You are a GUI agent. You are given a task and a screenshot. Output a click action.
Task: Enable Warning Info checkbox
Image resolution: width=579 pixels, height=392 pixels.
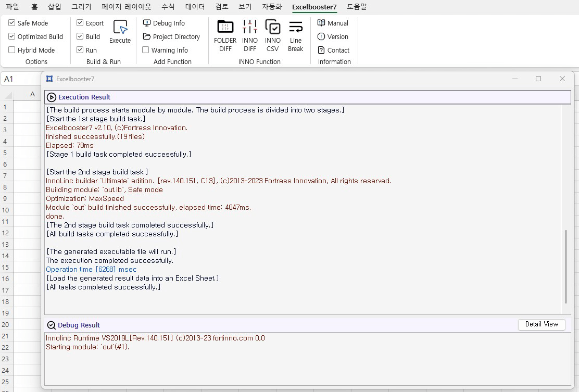click(x=145, y=50)
